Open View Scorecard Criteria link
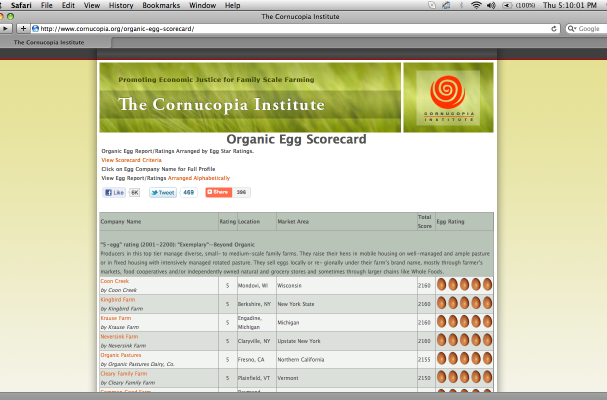This screenshot has height=400, width=607. click(132, 160)
